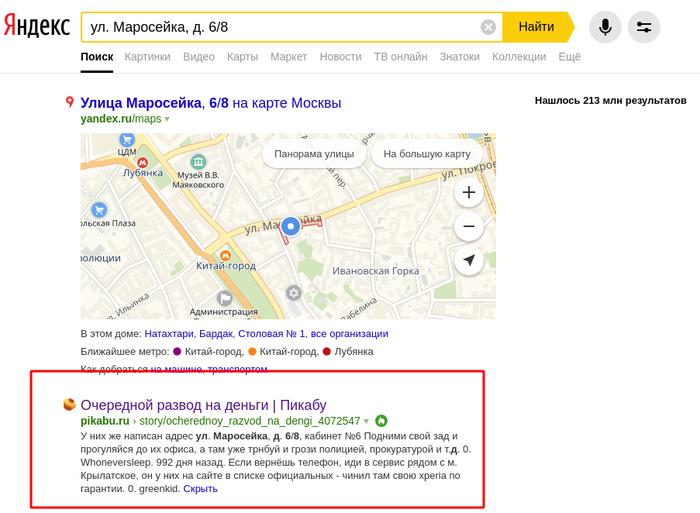Screen dimensions: 700x513
Task: Click the blue location marker on map
Action: pos(291,227)
